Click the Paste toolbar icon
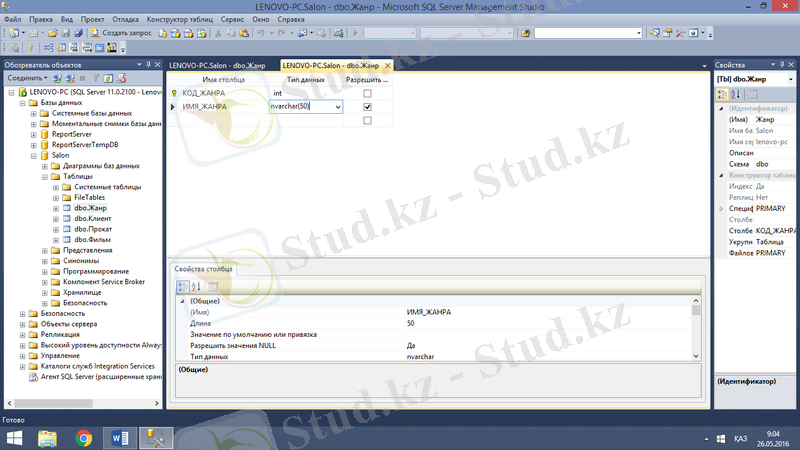The image size is (800, 450). (x=244, y=33)
